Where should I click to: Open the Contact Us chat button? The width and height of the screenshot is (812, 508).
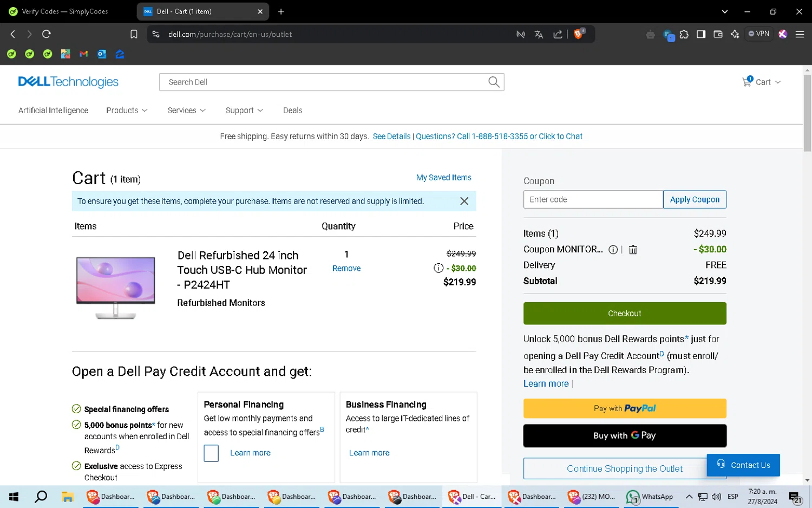point(743,465)
